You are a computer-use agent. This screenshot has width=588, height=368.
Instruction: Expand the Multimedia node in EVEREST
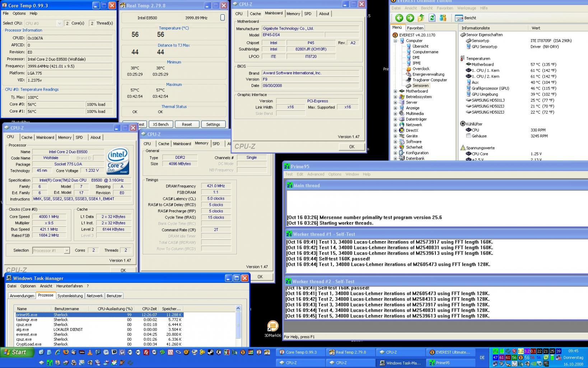pyautogui.click(x=395, y=114)
